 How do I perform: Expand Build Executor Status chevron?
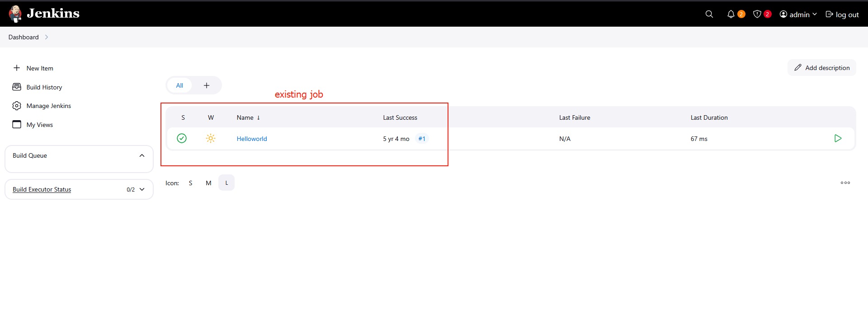click(142, 189)
